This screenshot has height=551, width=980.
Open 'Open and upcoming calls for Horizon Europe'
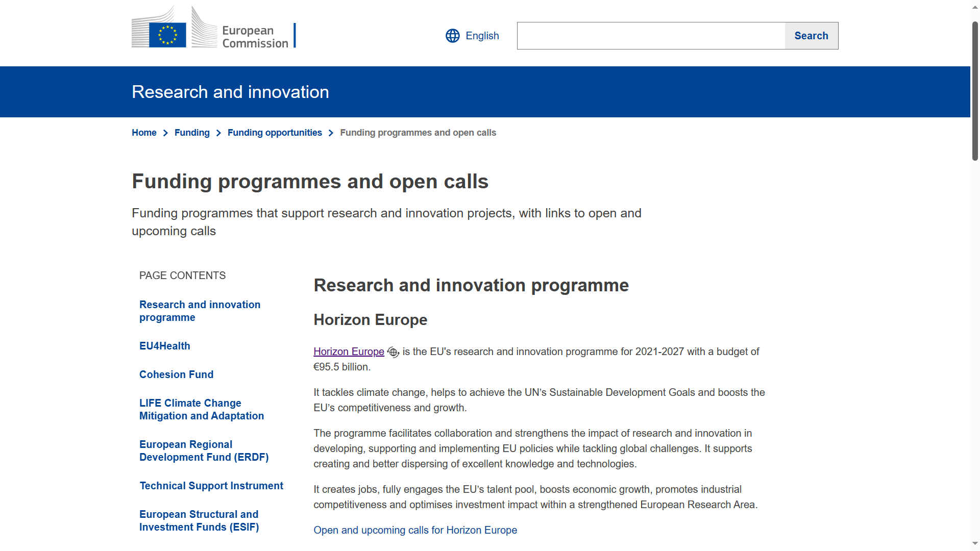(415, 530)
